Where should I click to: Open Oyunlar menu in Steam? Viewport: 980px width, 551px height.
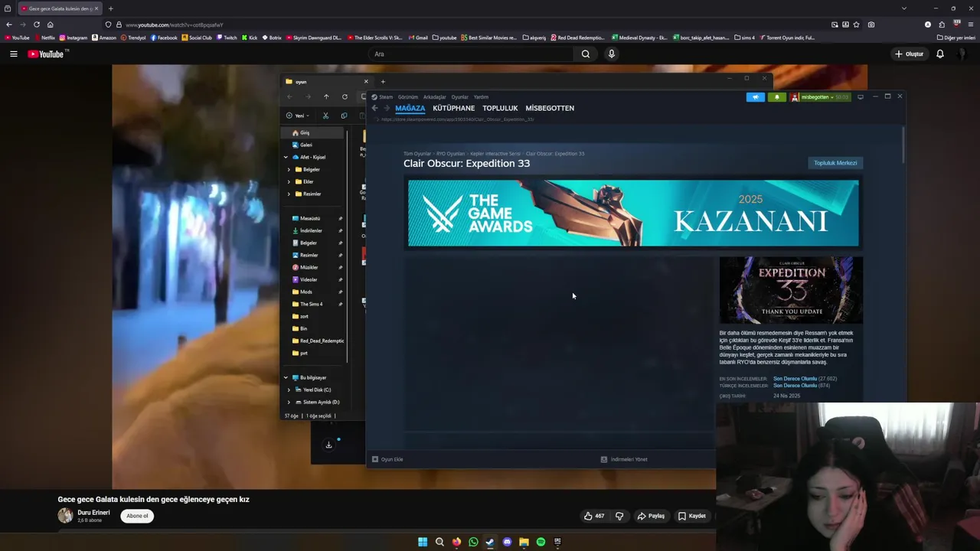pos(459,97)
